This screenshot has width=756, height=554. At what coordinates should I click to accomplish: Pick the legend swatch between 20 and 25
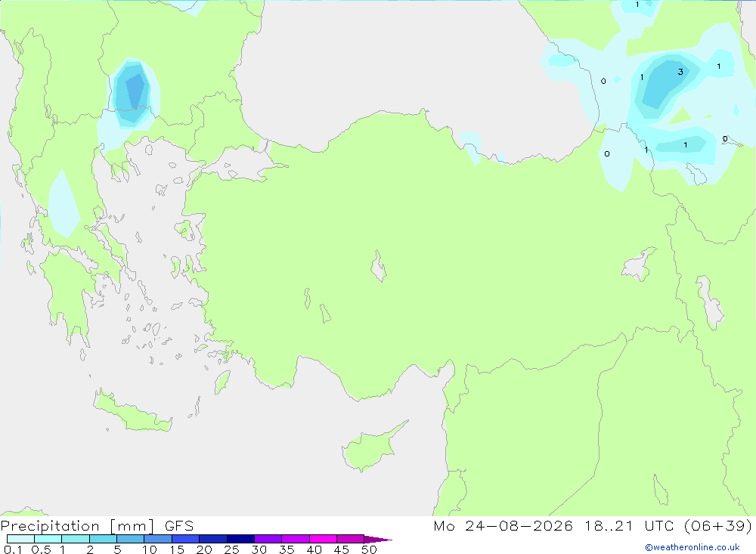[213, 539]
